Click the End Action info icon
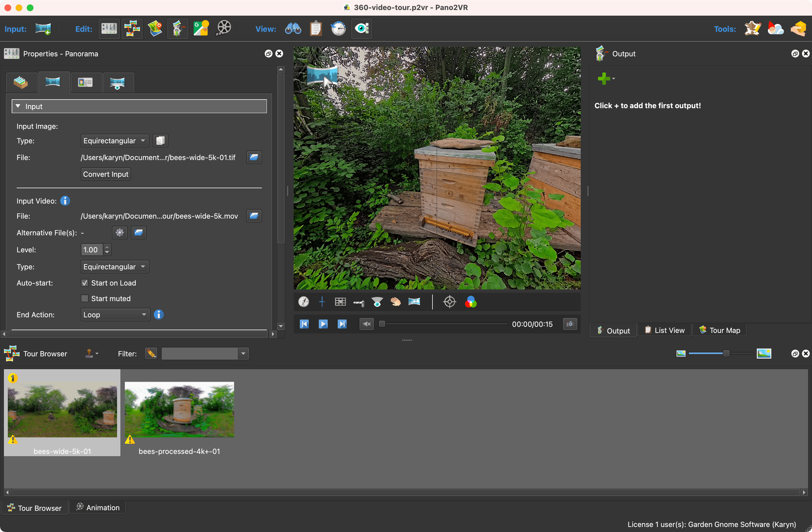 (159, 315)
